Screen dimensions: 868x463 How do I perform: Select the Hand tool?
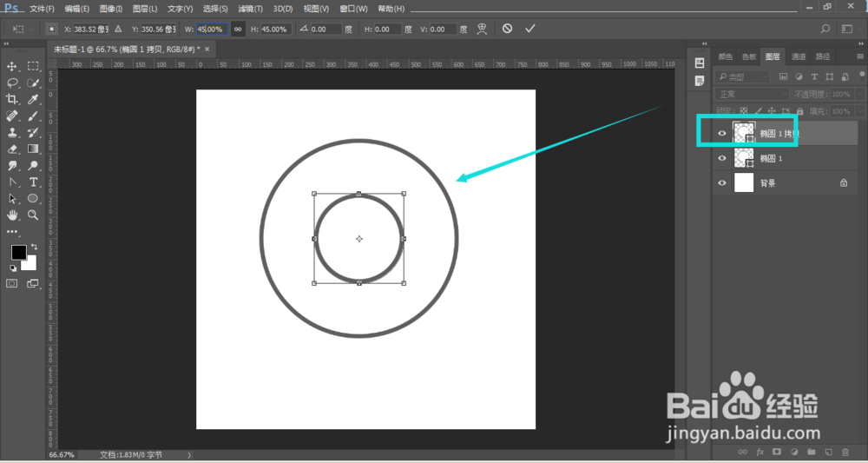[x=11, y=215]
